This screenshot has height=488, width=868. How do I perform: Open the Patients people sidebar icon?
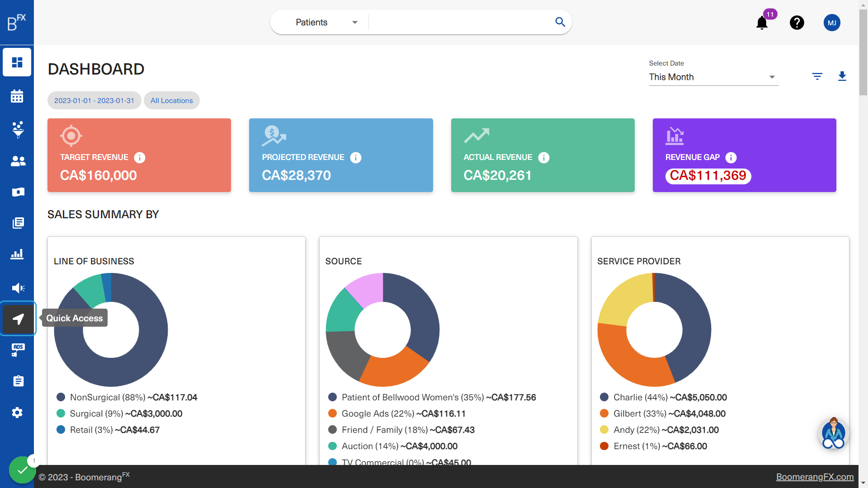(18, 161)
